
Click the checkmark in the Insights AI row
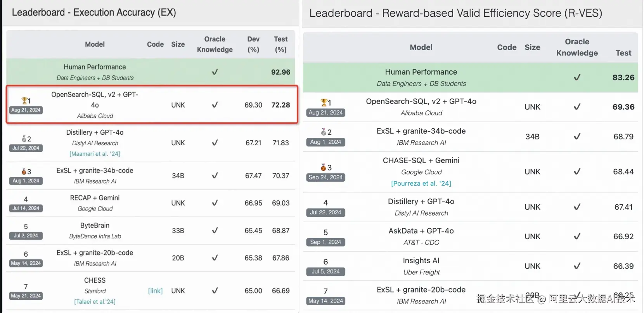click(x=577, y=266)
